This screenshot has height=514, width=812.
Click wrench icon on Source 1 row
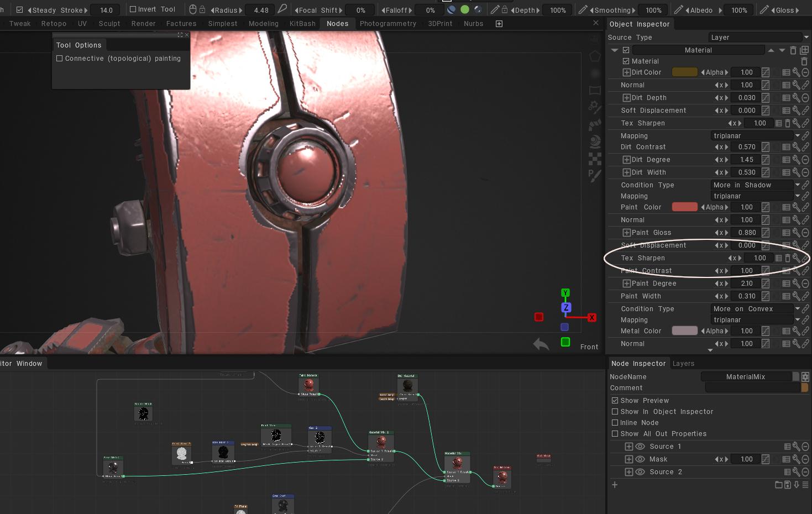pyautogui.click(x=796, y=447)
